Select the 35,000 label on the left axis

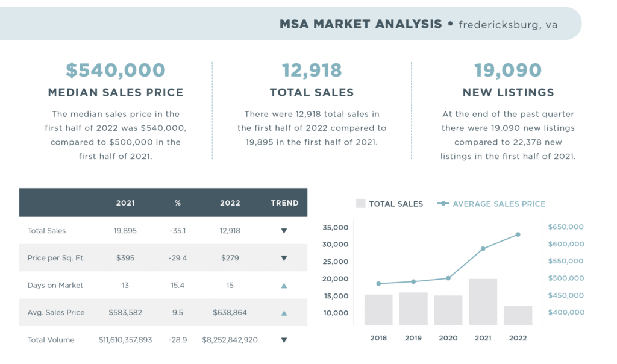point(336,227)
